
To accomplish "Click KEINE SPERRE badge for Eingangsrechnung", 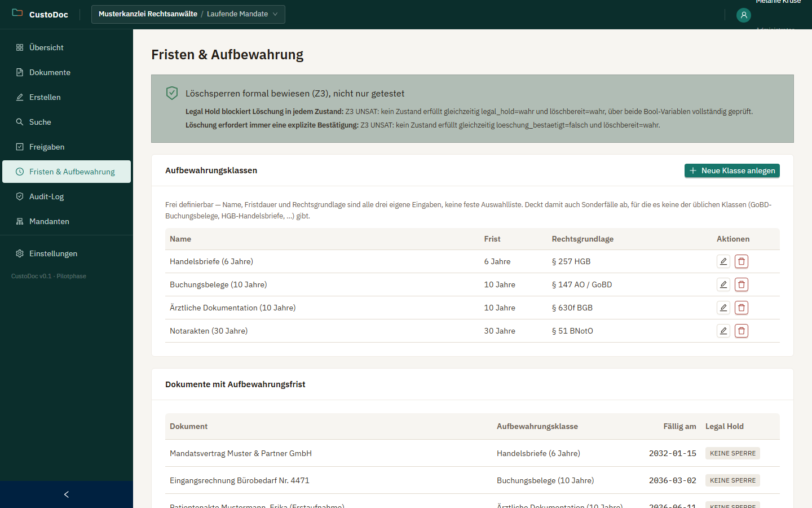I will 732,480.
